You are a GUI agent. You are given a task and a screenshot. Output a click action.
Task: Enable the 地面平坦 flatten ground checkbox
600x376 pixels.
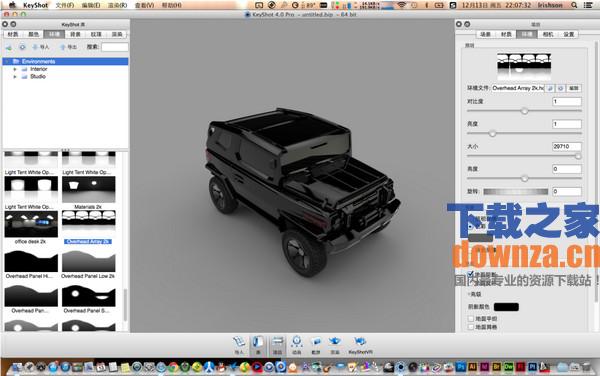click(471, 318)
